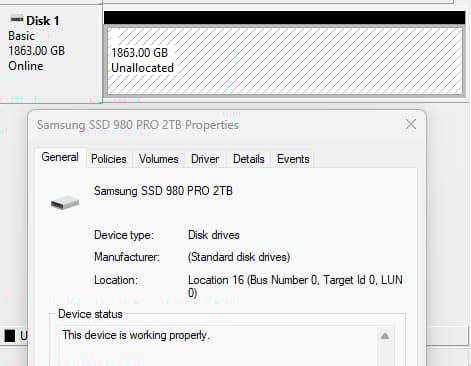This screenshot has height=366, width=471.
Task: Switch to the Driver tab
Action: [x=205, y=159]
